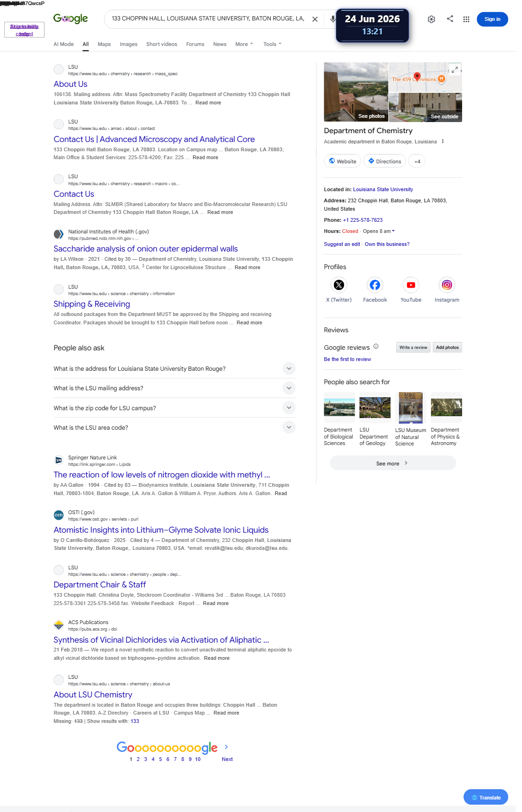Open Synthesis of Vicinal Dichlorides result
Image resolution: width=522 pixels, height=812 pixels.
(161, 640)
